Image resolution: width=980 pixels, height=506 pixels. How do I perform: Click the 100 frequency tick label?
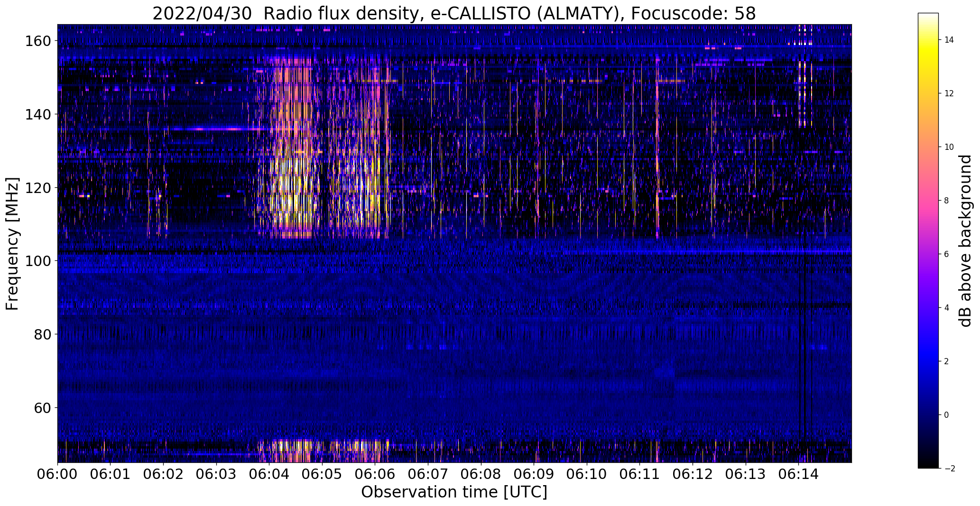(37, 261)
